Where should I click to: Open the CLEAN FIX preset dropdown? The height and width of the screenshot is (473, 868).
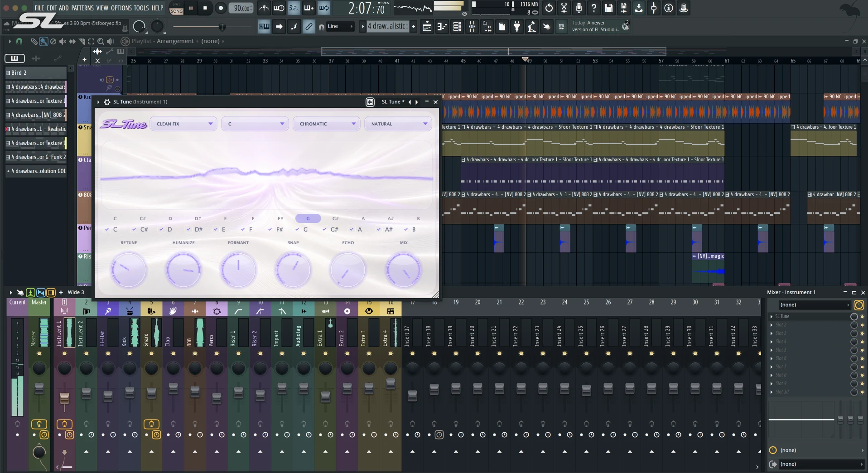tap(183, 124)
